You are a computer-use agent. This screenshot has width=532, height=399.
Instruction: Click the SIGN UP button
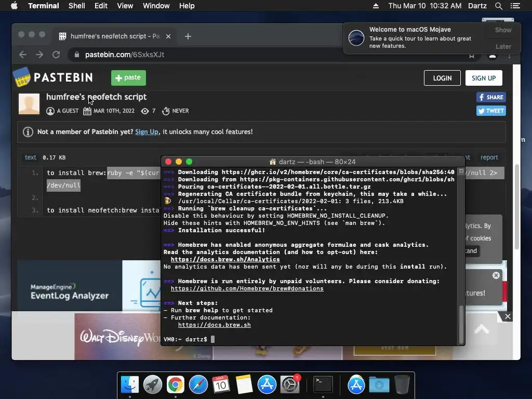[484, 78]
